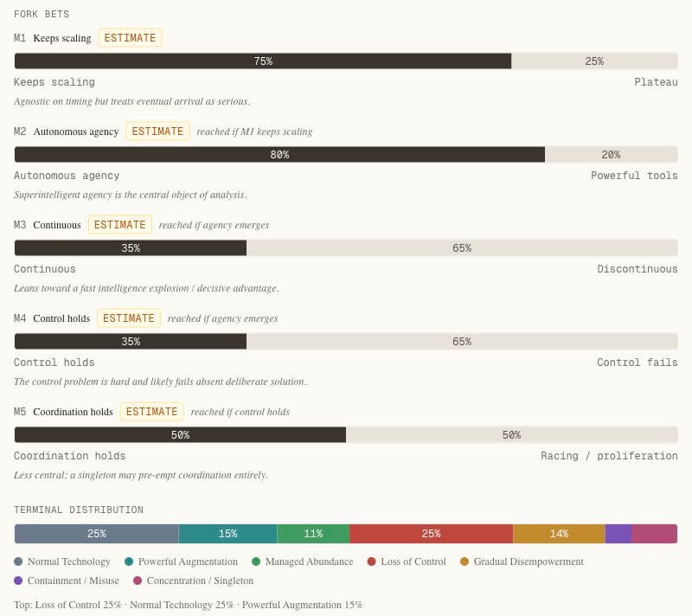Image resolution: width=692 pixels, height=616 pixels.
Task: Click the 'Superintelligent agency is the central' description
Action: click(131, 195)
